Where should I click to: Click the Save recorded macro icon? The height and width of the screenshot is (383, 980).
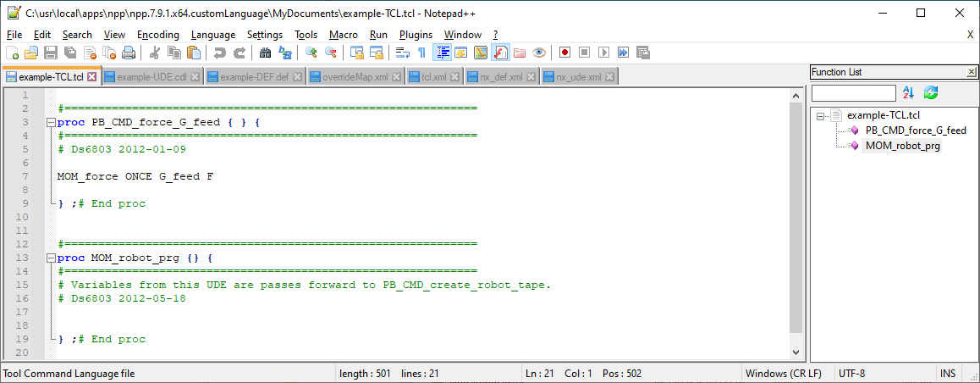(x=642, y=53)
